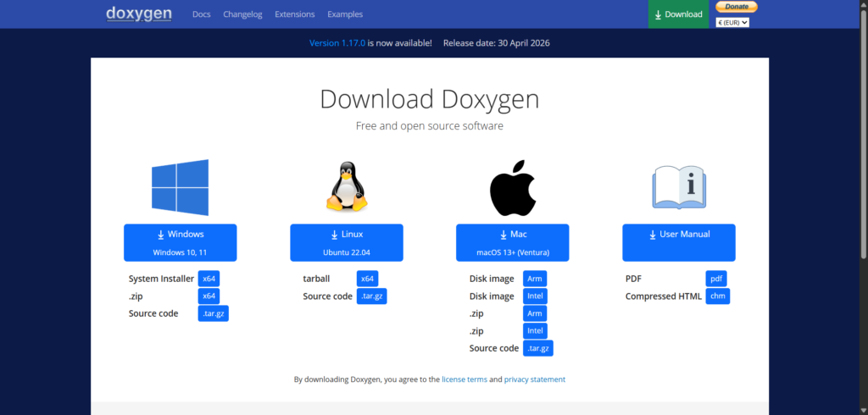Open the license terms link
Viewport: 868px width, 415px height.
click(x=465, y=379)
